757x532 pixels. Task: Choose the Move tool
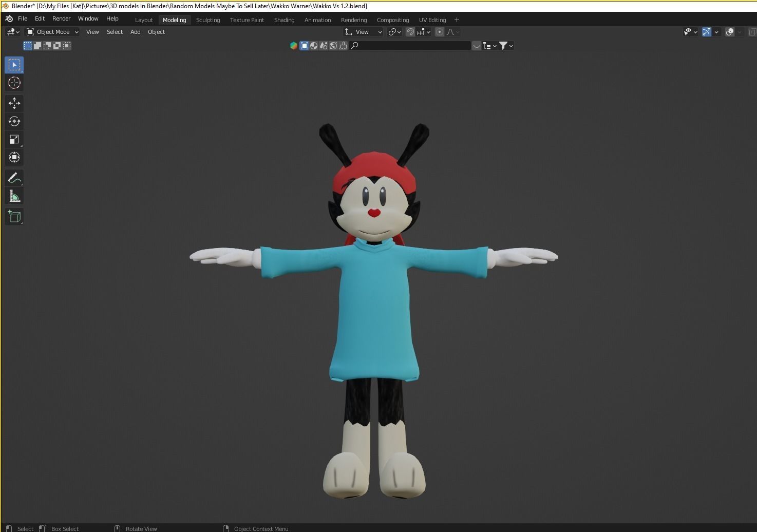click(x=14, y=103)
